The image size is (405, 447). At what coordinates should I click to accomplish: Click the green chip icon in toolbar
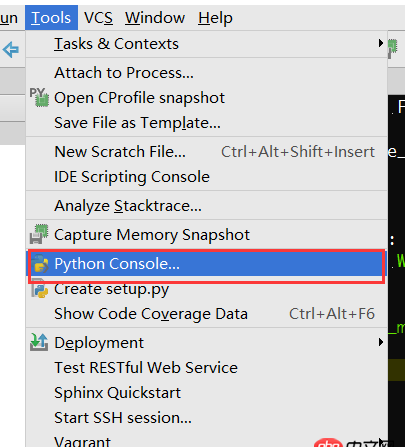[393, 49]
